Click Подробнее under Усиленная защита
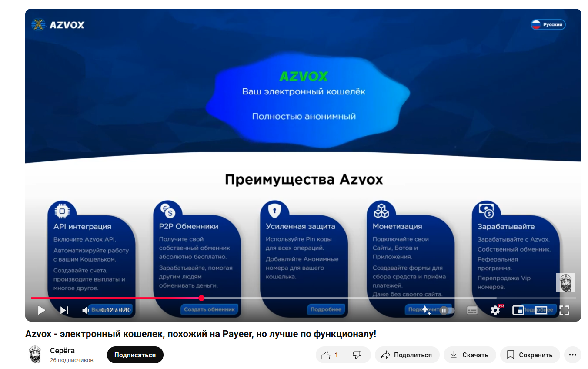This screenshot has width=588, height=369. pyautogui.click(x=326, y=309)
